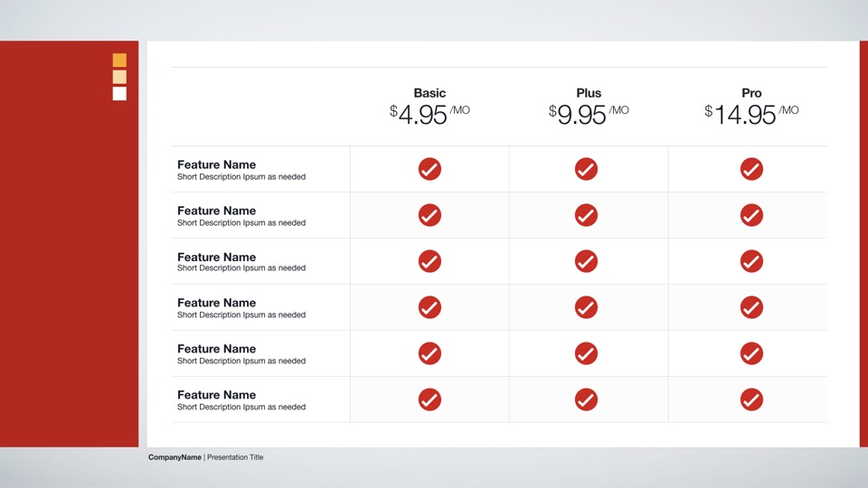Toggle the Pro checkmark in the fourth feature row
The height and width of the screenshot is (488, 868).
pos(751,307)
